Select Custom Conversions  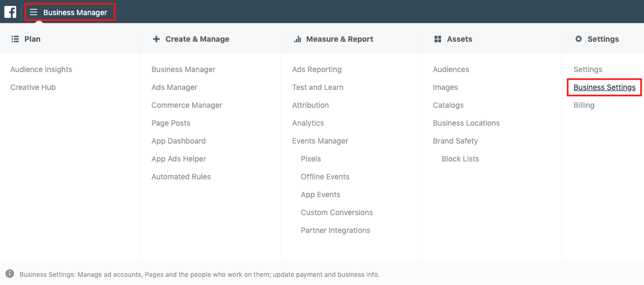[x=337, y=212]
